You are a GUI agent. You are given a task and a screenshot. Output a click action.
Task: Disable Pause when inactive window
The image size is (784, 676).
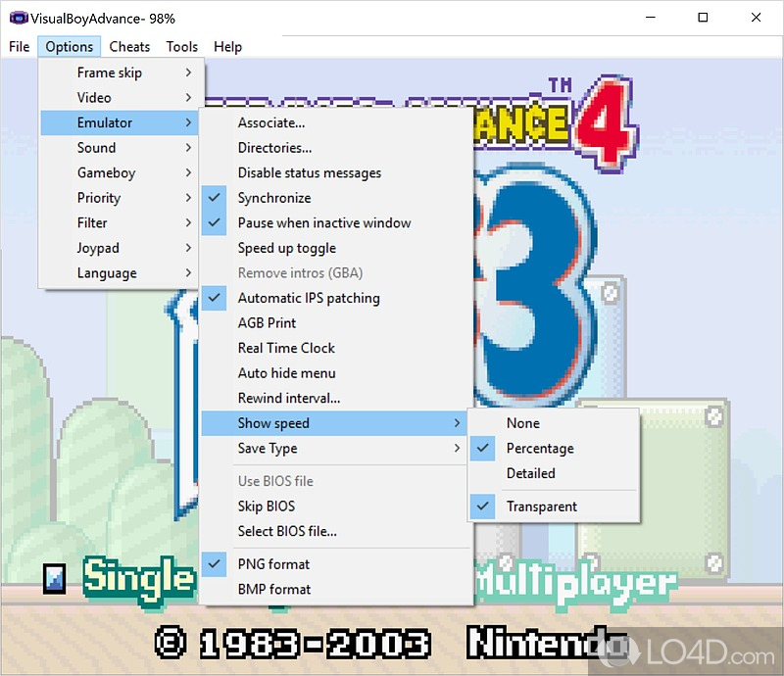tap(323, 222)
